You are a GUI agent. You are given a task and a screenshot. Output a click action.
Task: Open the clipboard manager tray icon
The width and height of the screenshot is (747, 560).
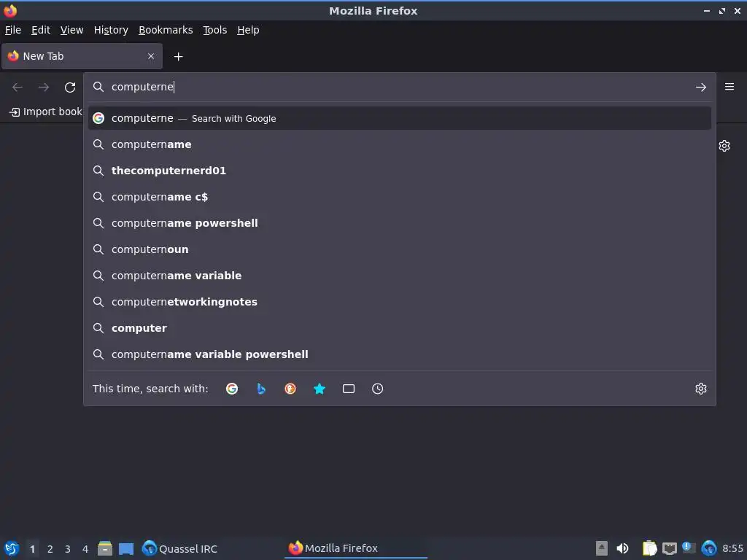[x=649, y=548]
